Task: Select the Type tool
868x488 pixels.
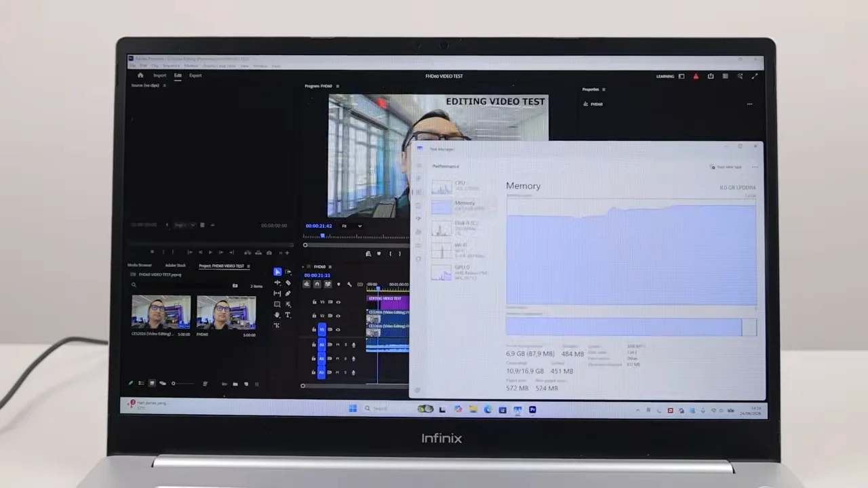Action: (x=288, y=314)
